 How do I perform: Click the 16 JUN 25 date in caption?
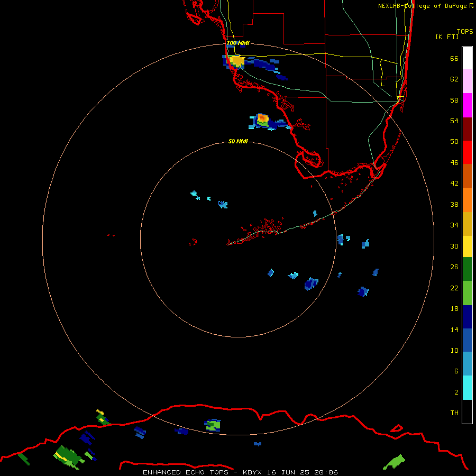[x=288, y=472]
